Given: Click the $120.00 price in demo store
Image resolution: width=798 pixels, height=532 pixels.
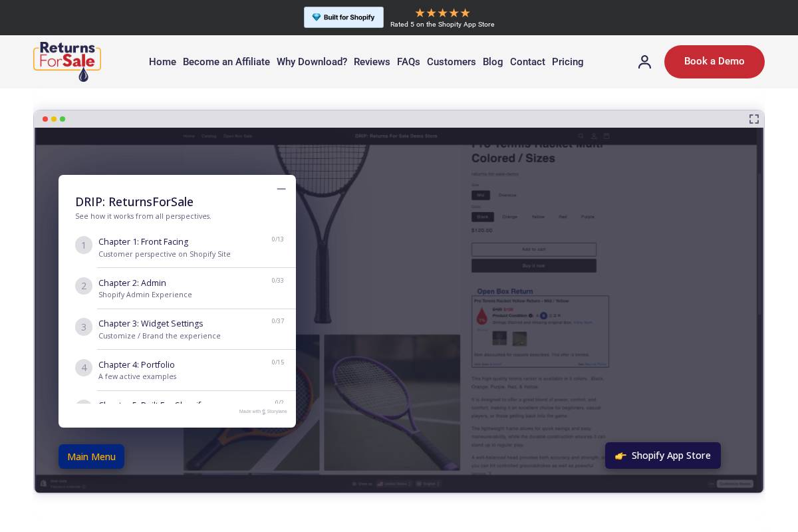Looking at the screenshot, I should tap(482, 230).
